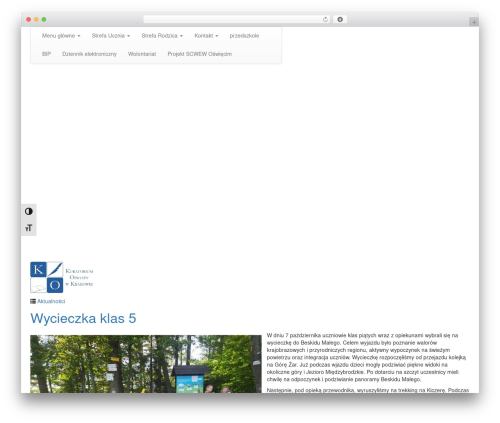Open the Wycieczka klas 5 article title
This screenshot has width=500, height=423.
tap(83, 318)
